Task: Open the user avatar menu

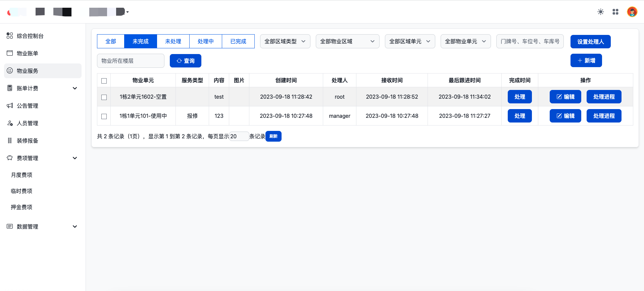Action: (632, 12)
